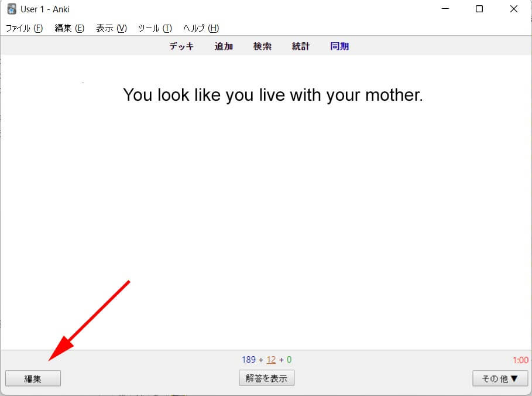
Task: Click 解答を表示 to show answer
Action: point(266,378)
